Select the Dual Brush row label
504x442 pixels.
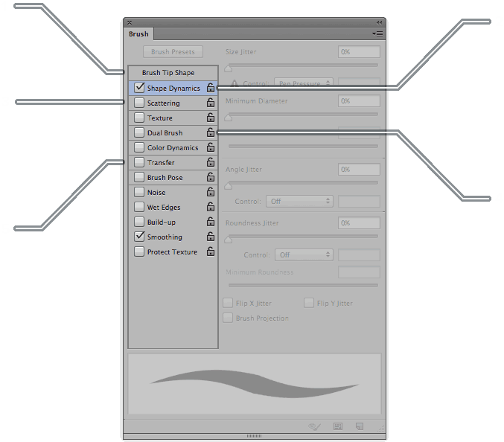coord(165,132)
